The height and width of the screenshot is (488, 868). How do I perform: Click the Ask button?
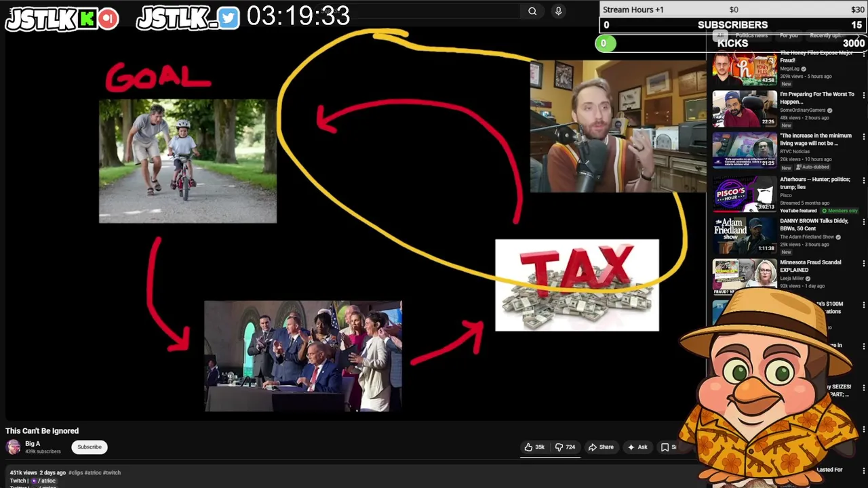637,447
